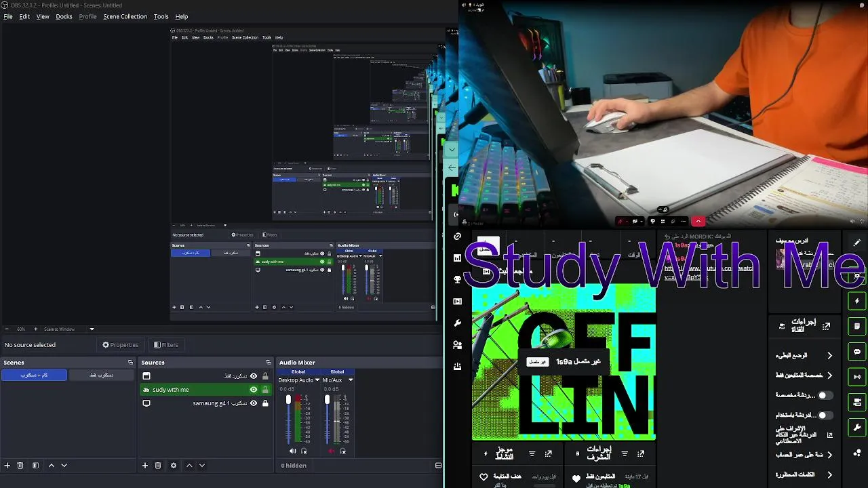End the call with red hang-up button
Screen dimensions: 868x488
tap(698, 221)
